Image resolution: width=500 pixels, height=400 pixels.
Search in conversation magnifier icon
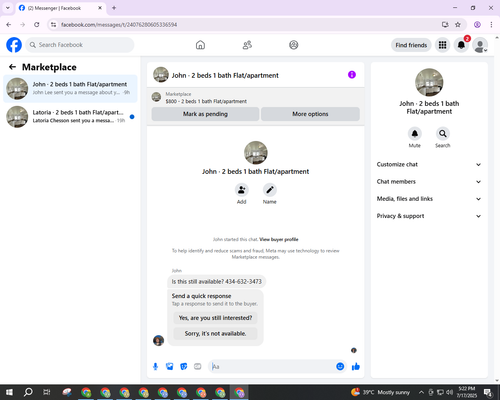pyautogui.click(x=443, y=134)
